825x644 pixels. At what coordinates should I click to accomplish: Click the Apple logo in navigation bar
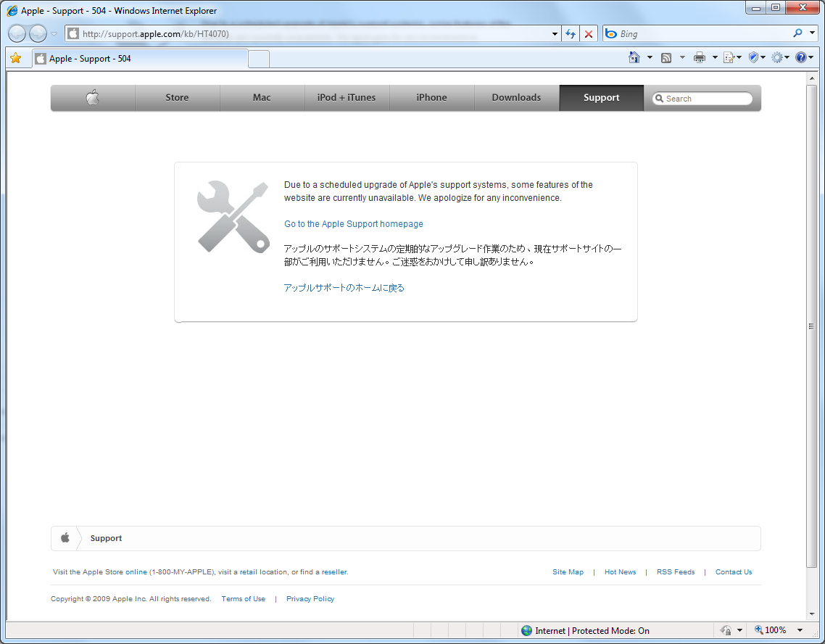pos(93,97)
